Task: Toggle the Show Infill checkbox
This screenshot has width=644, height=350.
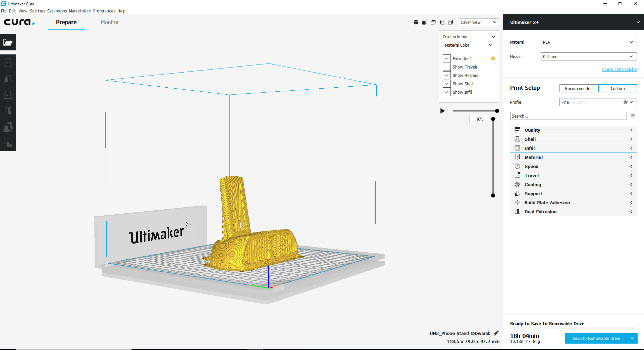Action: 447,92
